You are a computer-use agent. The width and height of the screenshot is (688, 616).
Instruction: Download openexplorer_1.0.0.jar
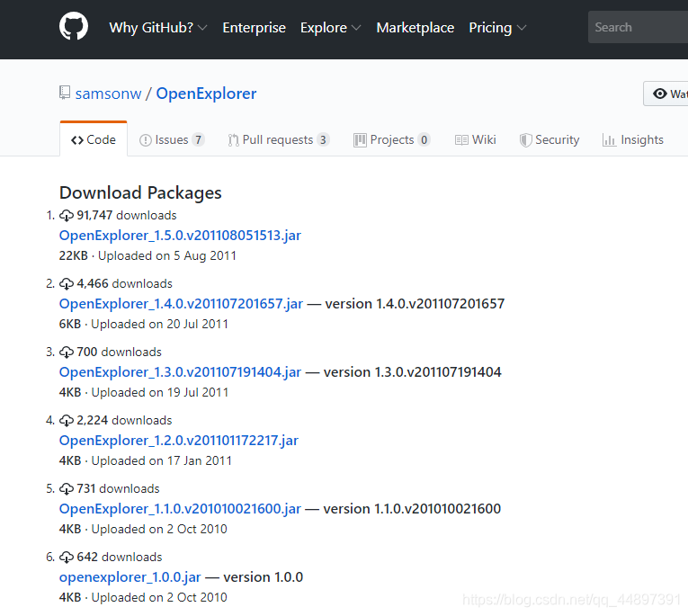coord(130,577)
